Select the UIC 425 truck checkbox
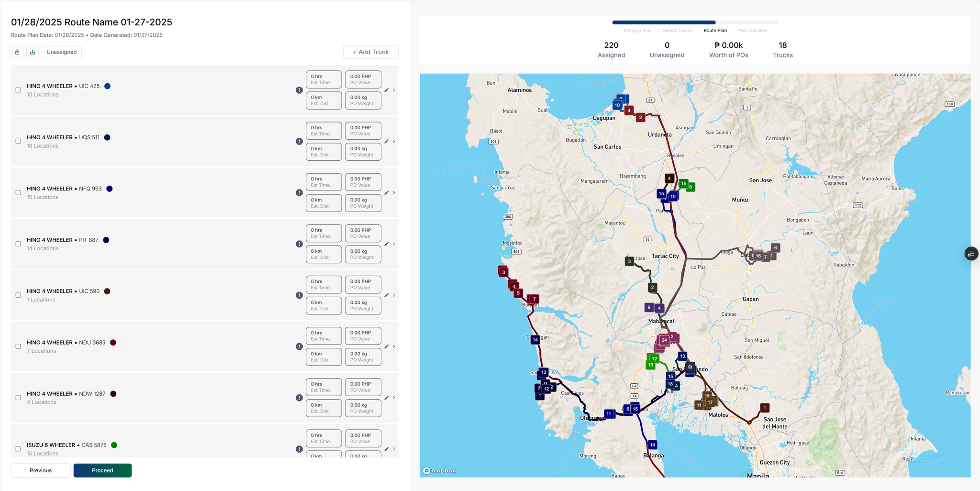Viewport: 980px width, 491px height. [18, 90]
